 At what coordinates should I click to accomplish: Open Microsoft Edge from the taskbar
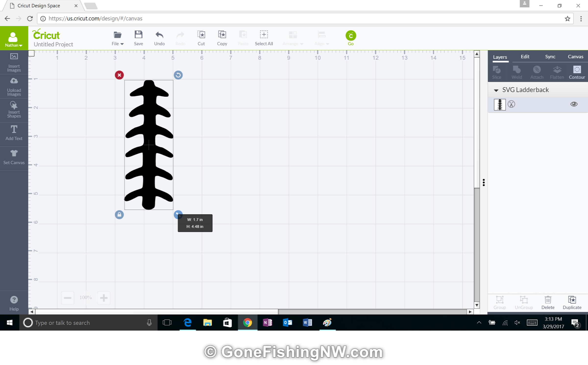pos(188,323)
